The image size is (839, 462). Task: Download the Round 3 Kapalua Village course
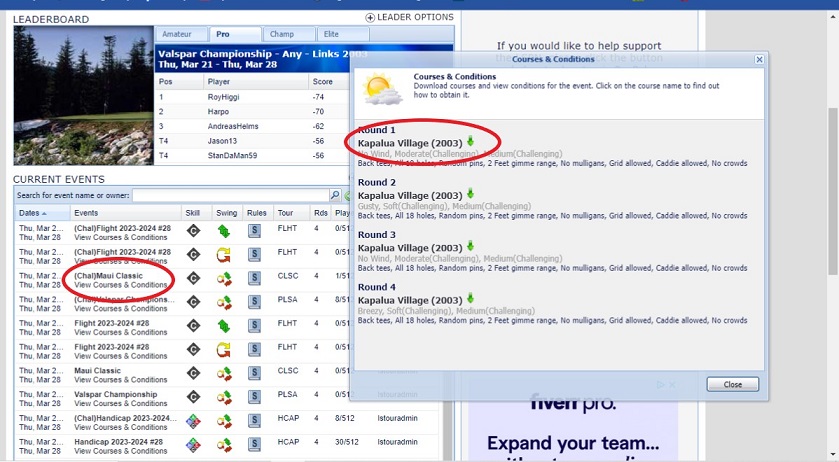click(x=470, y=246)
